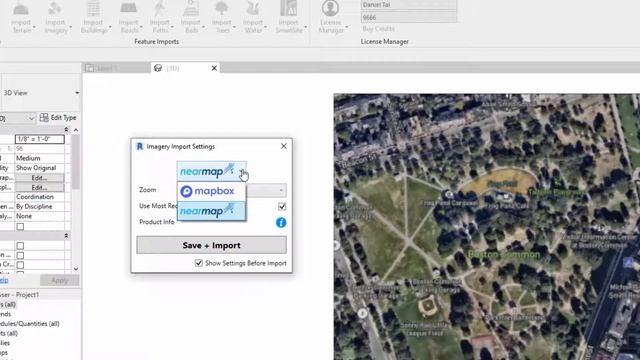Image resolution: width=640 pixels, height=360 pixels.
Task: Choose mapbox from the provider list
Action: coord(211,191)
